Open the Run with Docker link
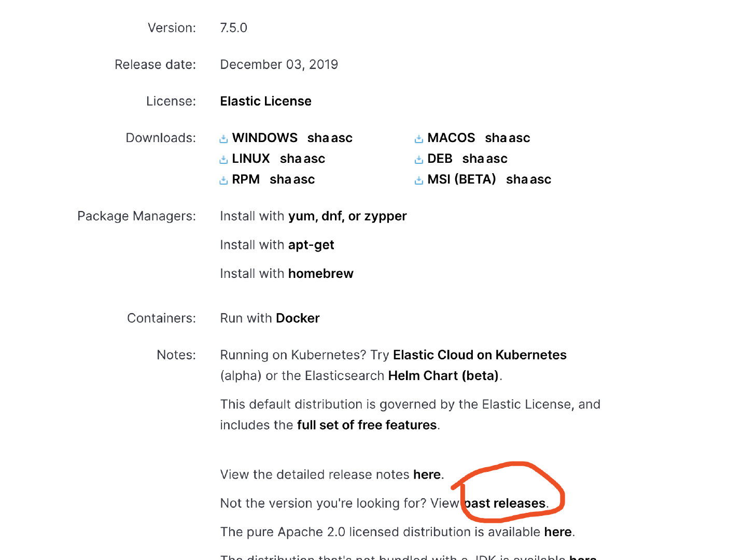 (x=298, y=318)
